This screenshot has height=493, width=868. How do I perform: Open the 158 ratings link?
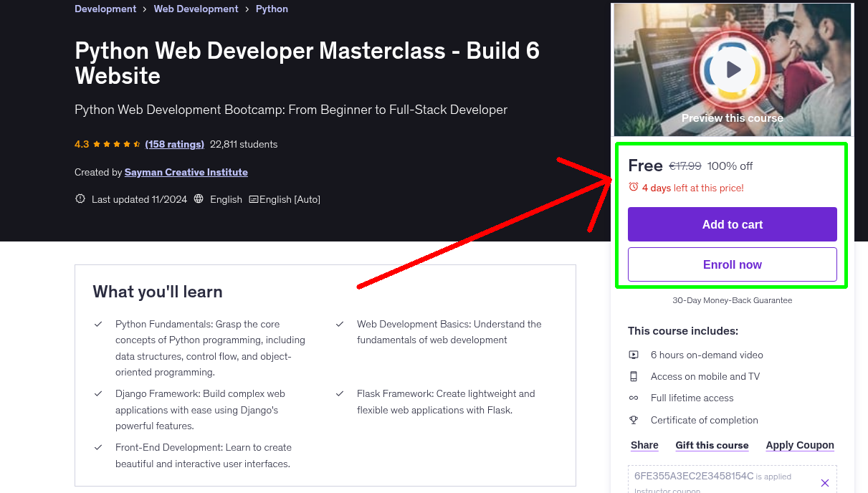coord(174,144)
